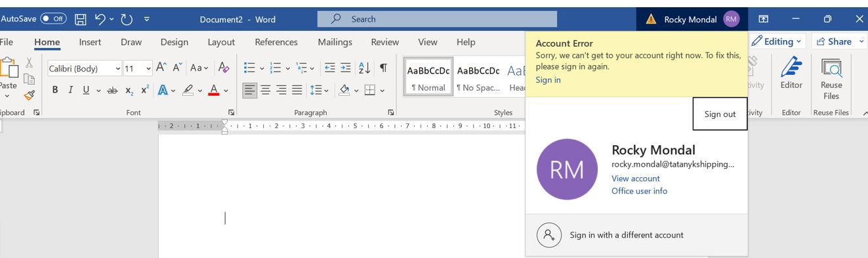Open Ribbon Display Options icon
The image size is (868, 258).
click(x=763, y=19)
